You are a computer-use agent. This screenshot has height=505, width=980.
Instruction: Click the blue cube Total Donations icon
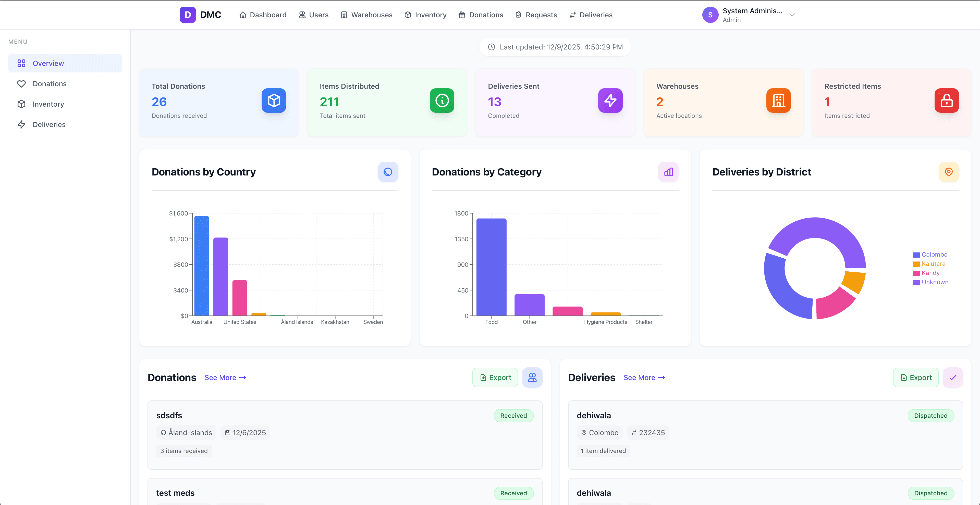(274, 100)
